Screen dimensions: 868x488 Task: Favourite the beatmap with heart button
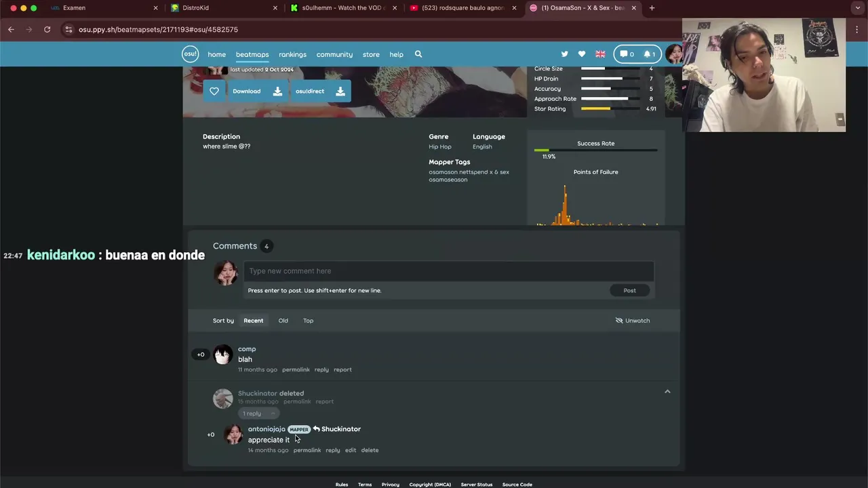pos(214,91)
